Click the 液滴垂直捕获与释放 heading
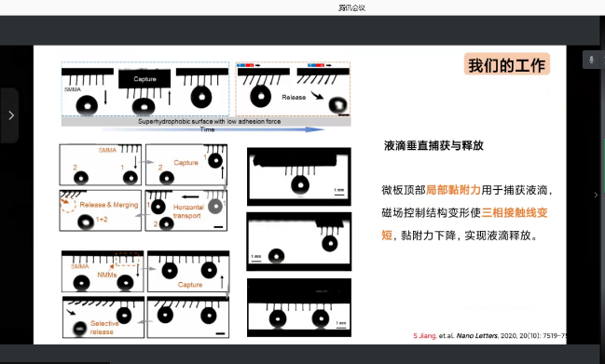This screenshot has height=364, width=605. (x=433, y=145)
